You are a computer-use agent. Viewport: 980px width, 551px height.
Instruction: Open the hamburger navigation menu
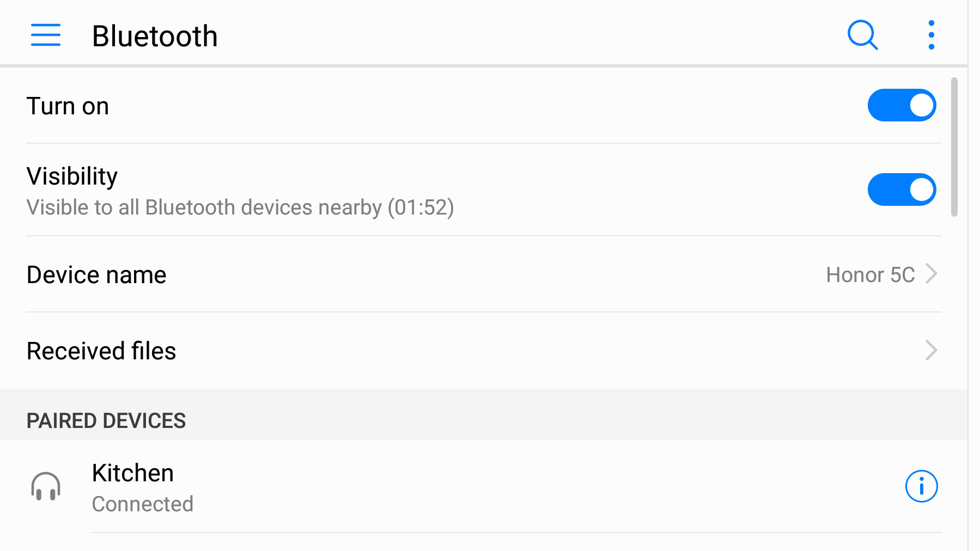(x=46, y=35)
